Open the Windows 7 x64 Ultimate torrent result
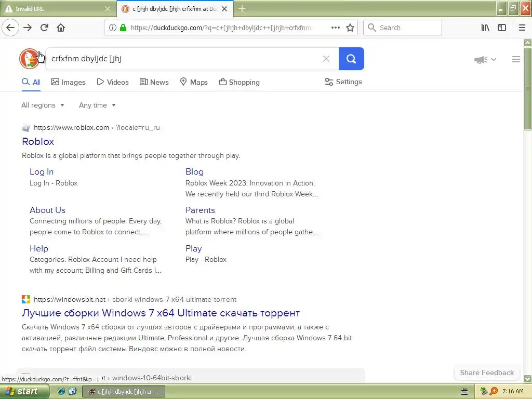Viewport: 532px width, 399px height. click(161, 313)
